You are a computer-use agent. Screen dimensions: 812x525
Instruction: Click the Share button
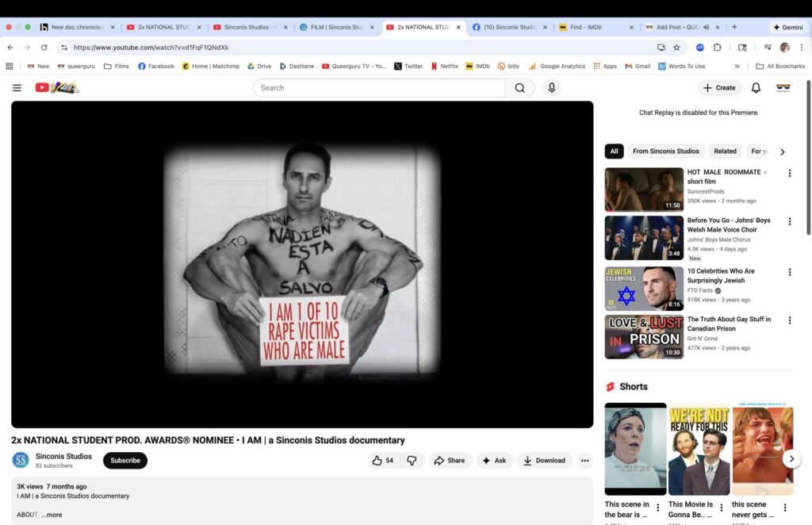tap(450, 461)
